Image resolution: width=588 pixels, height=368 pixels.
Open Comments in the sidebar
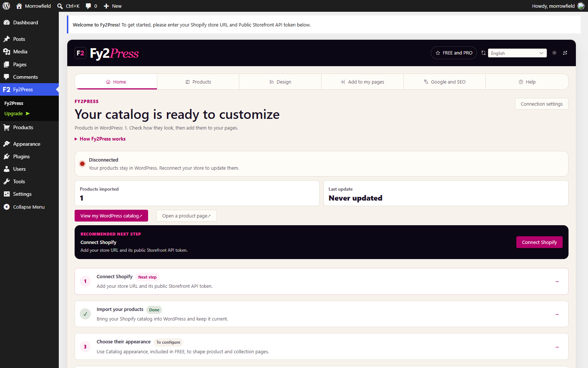[x=29, y=77]
